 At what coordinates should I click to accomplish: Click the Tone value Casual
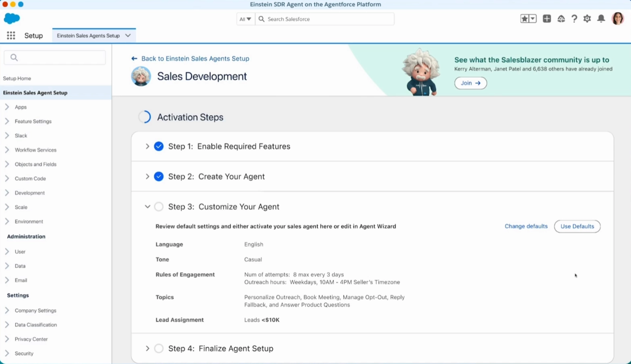click(253, 259)
